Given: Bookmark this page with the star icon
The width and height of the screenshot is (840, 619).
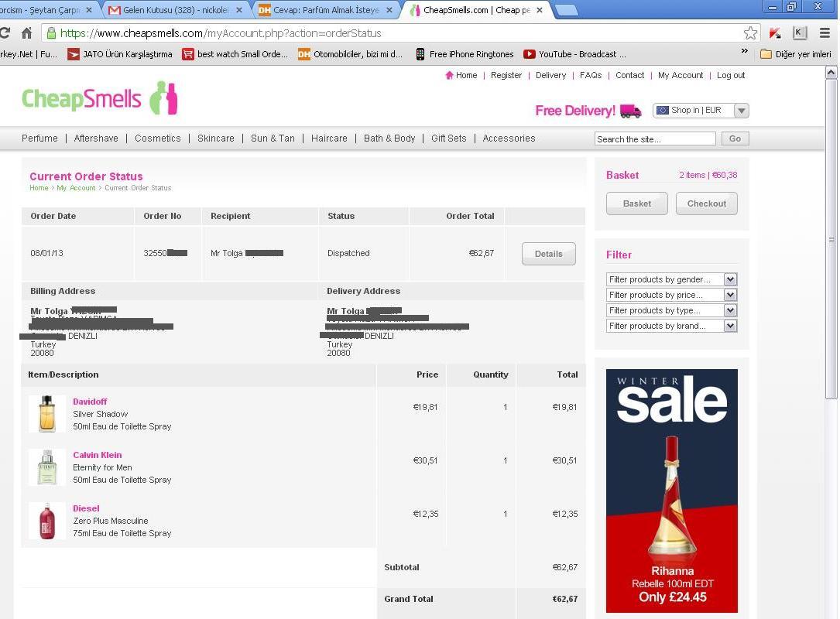Looking at the screenshot, I should [750, 33].
